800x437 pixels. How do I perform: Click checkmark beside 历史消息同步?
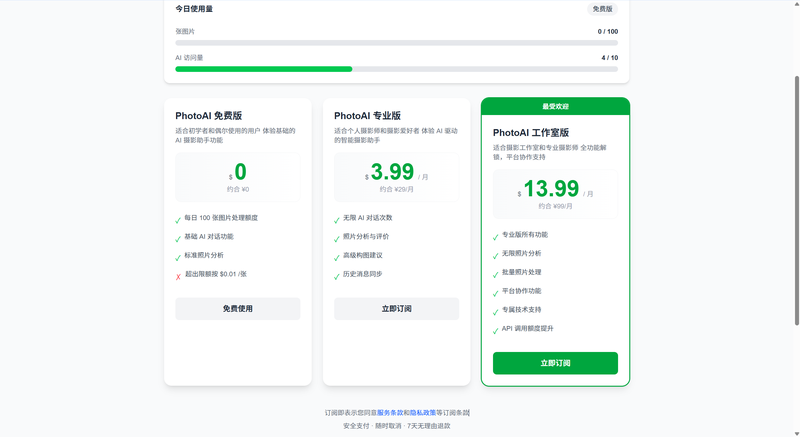click(337, 277)
